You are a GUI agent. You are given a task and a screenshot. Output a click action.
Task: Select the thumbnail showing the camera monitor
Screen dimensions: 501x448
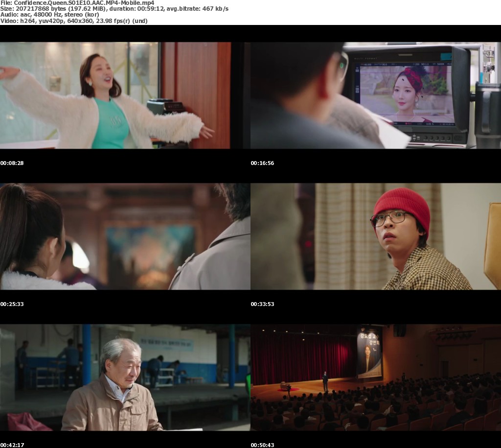[375, 95]
